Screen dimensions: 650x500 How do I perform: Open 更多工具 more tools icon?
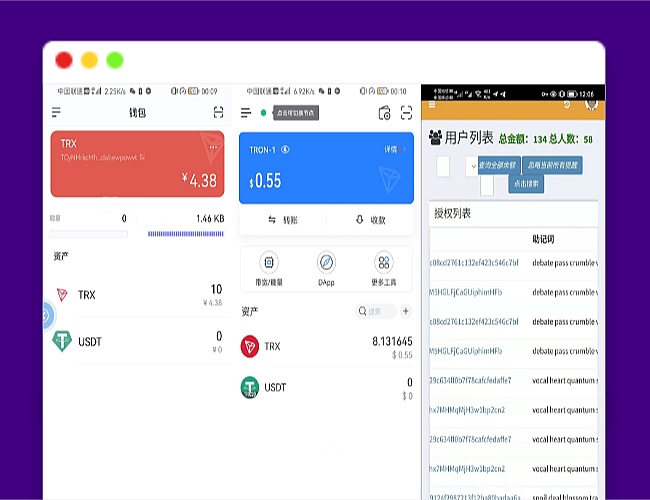[x=383, y=268]
